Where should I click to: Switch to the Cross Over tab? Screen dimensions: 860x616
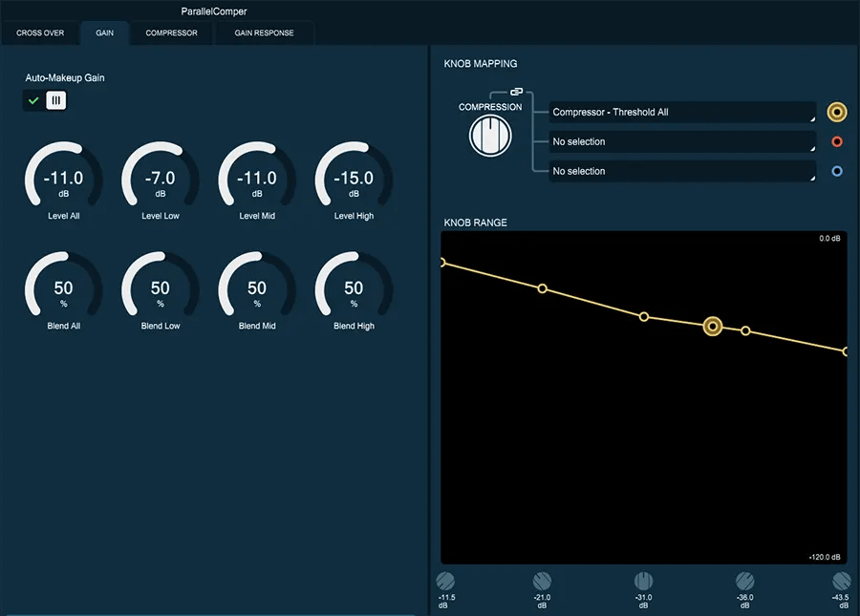coord(40,33)
